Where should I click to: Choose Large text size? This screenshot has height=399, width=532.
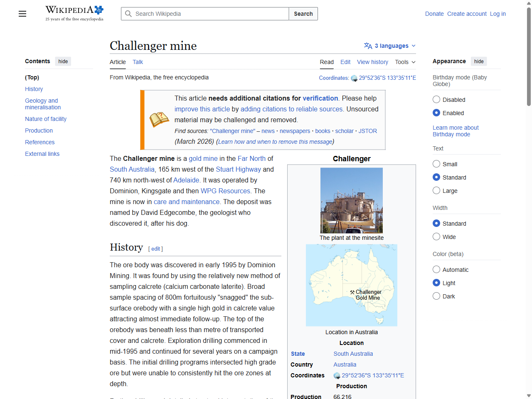coord(436,190)
